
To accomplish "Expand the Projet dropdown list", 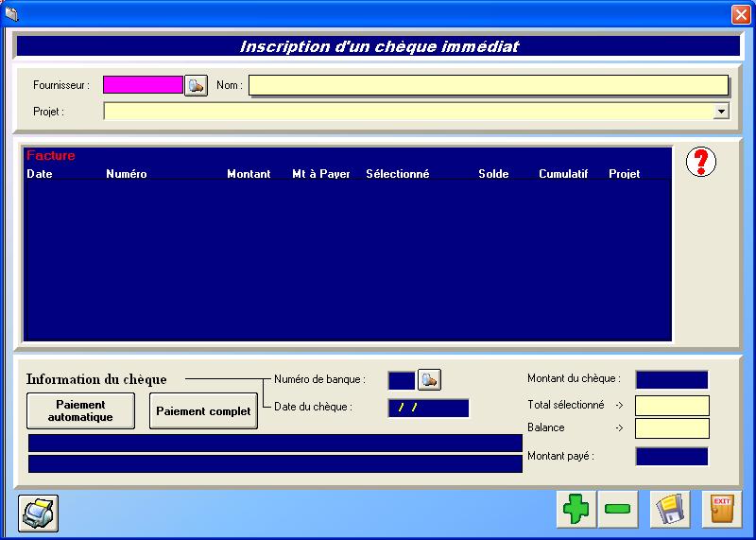I will 721,112.
